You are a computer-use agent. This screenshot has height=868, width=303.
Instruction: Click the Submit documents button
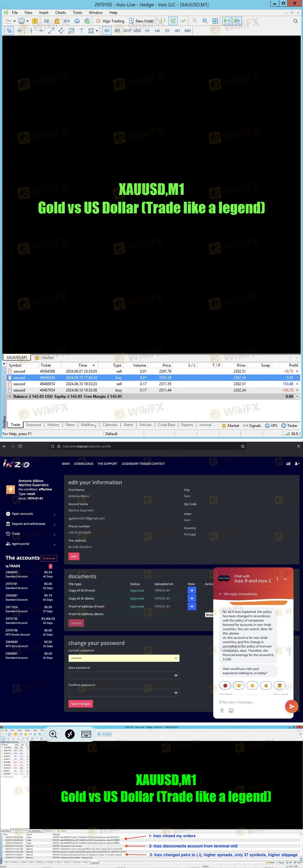(x=76, y=623)
